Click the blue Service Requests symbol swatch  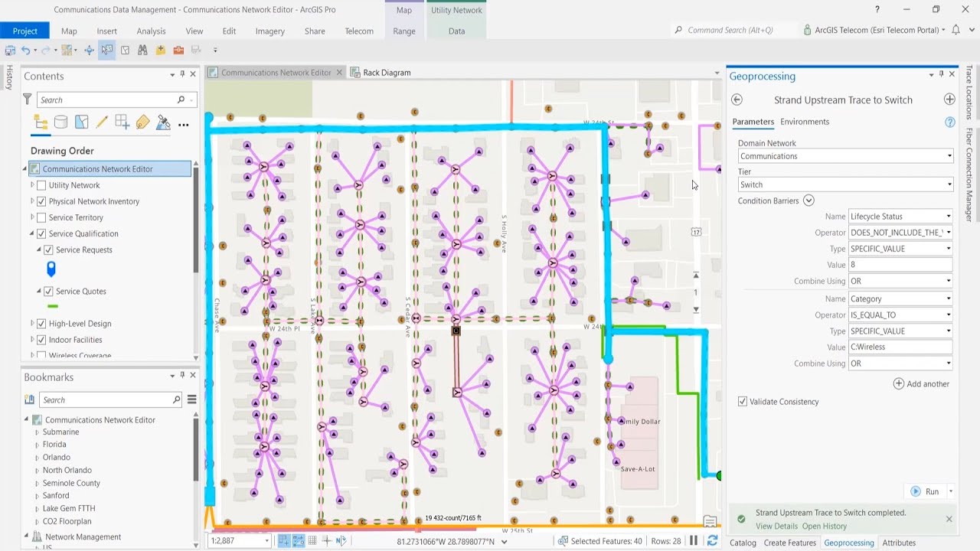click(x=51, y=269)
